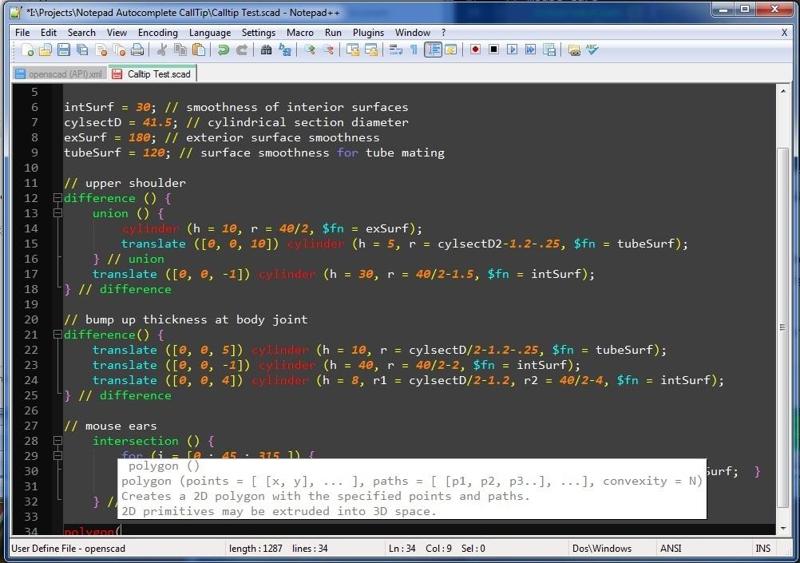Click the New file toolbar icon
The width and height of the screenshot is (800, 563).
pyautogui.click(x=28, y=50)
